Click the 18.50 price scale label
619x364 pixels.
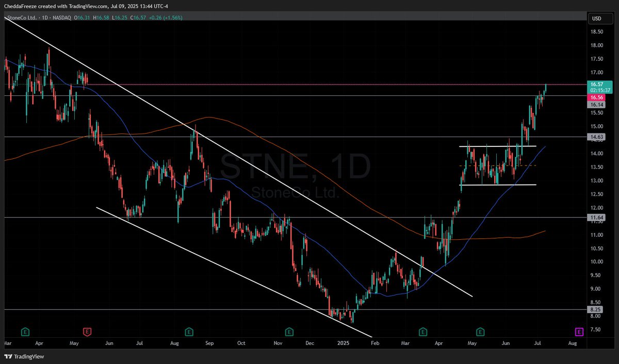click(x=597, y=31)
